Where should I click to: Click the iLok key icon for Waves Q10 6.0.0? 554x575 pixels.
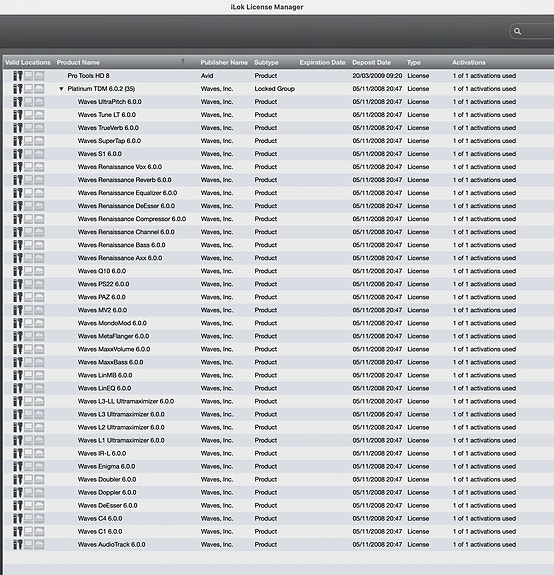pyautogui.click(x=18, y=271)
